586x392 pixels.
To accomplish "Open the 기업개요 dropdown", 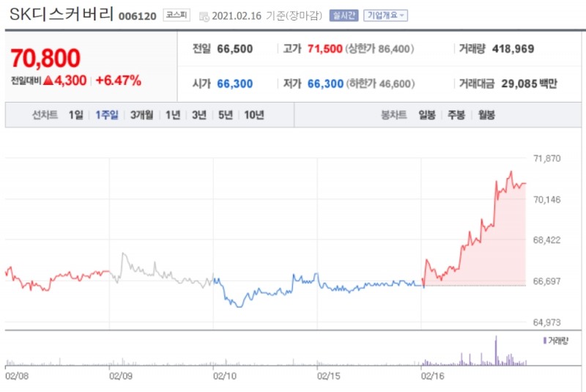I will (x=386, y=15).
